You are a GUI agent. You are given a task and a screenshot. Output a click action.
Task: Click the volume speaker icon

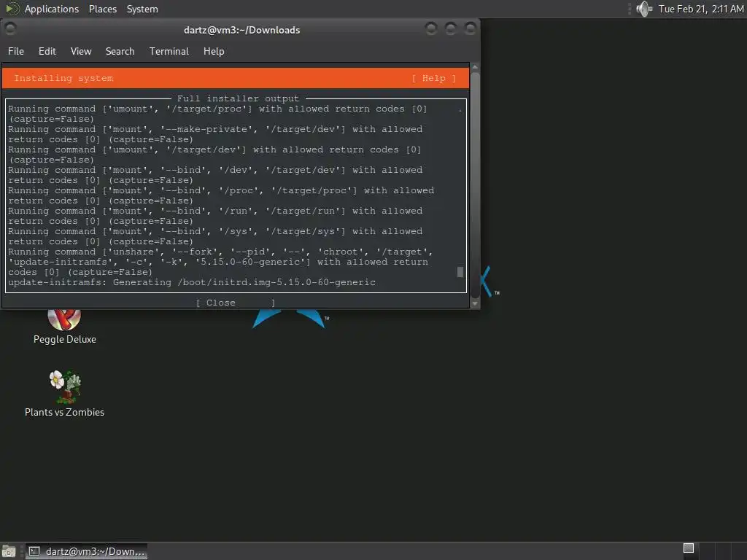(644, 9)
